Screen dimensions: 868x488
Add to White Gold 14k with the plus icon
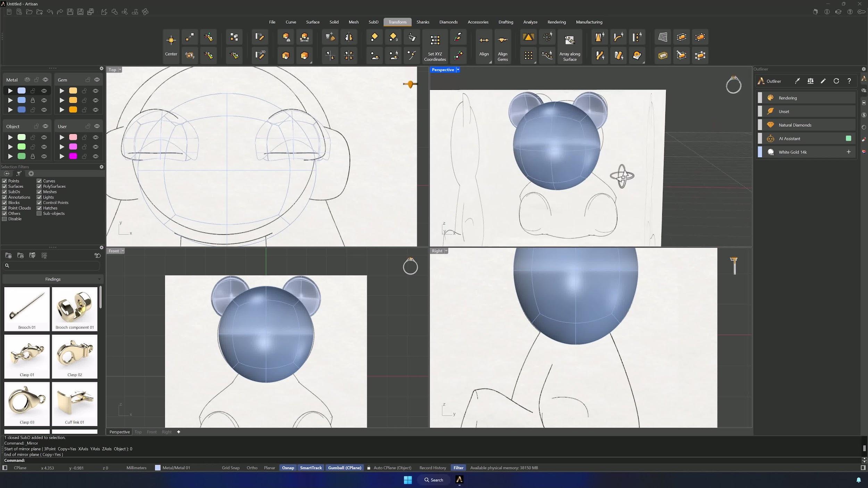(849, 152)
